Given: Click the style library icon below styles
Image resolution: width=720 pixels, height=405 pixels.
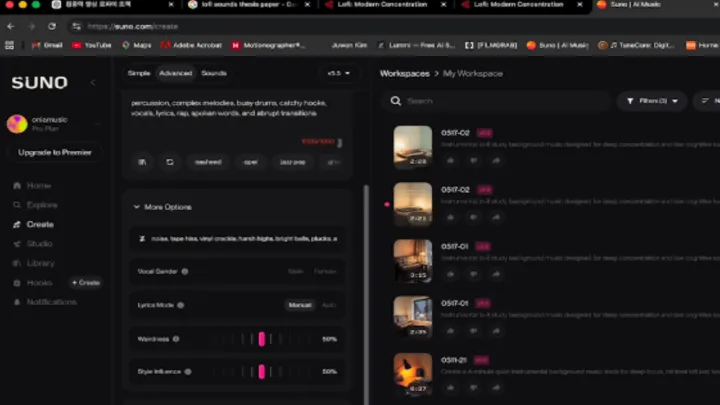Looking at the screenshot, I should 142,162.
